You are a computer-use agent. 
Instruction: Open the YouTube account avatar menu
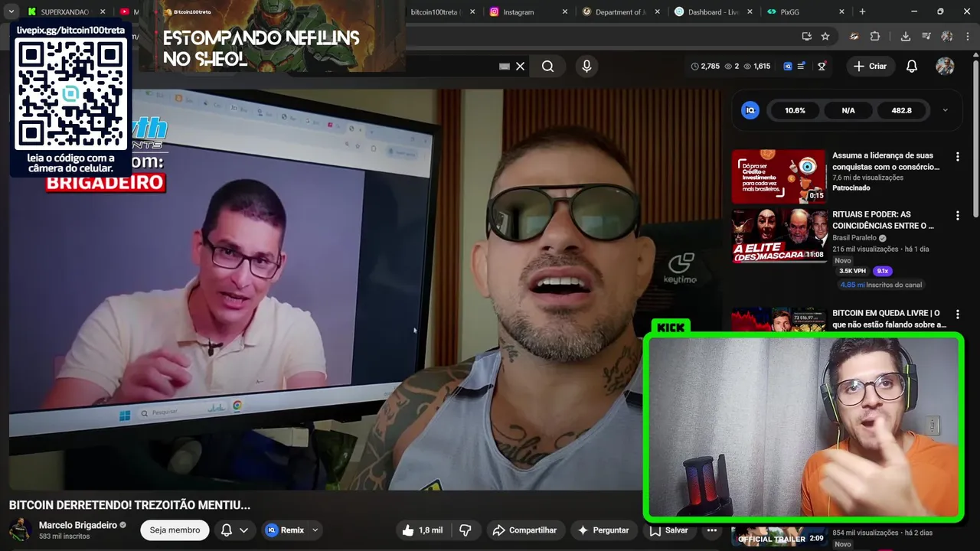pyautogui.click(x=945, y=67)
